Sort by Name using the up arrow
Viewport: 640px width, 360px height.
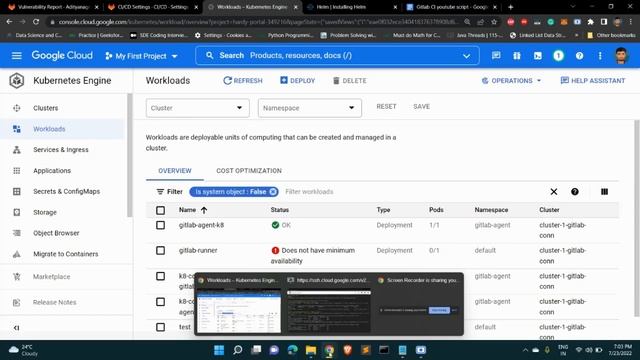204,210
